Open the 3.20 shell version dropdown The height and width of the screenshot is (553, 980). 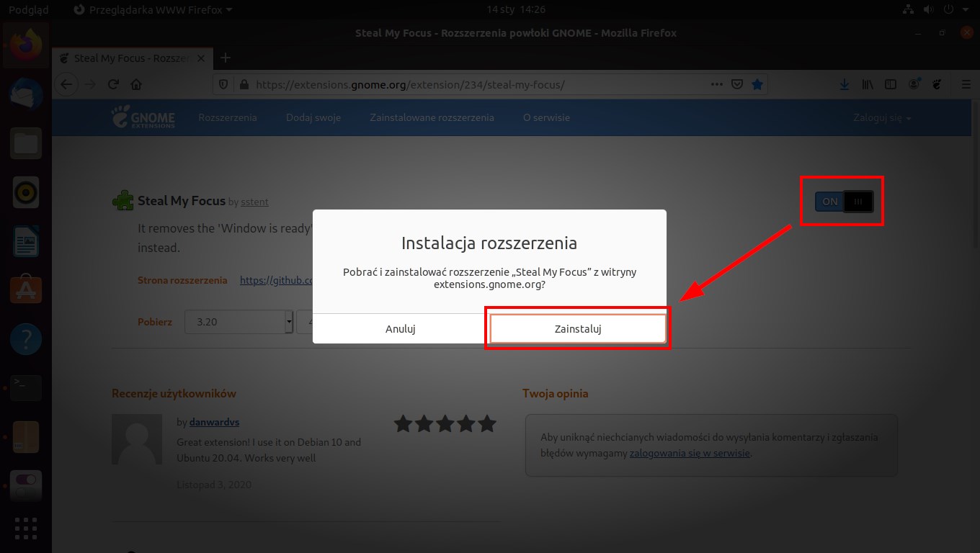(239, 322)
